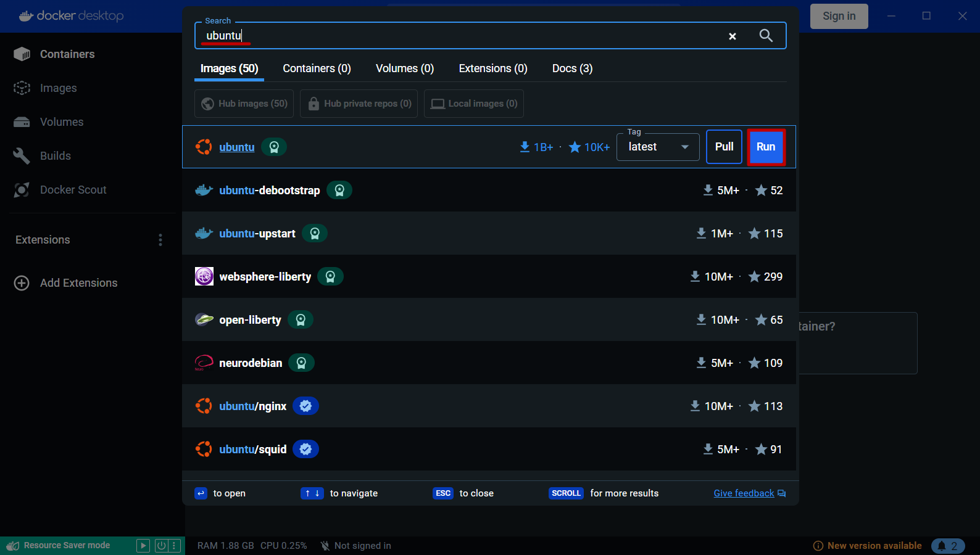Click the websphere-liberty logo icon
This screenshot has width=980, height=555.
[204, 276]
